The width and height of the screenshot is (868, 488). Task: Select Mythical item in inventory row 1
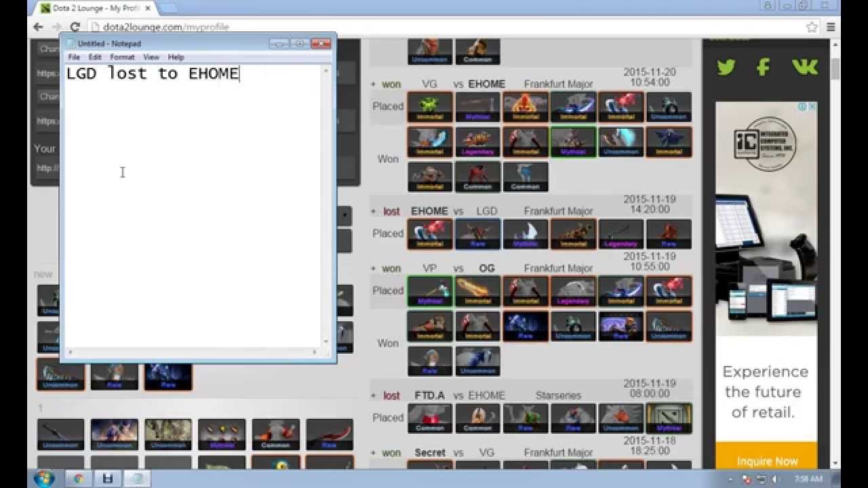point(222,435)
